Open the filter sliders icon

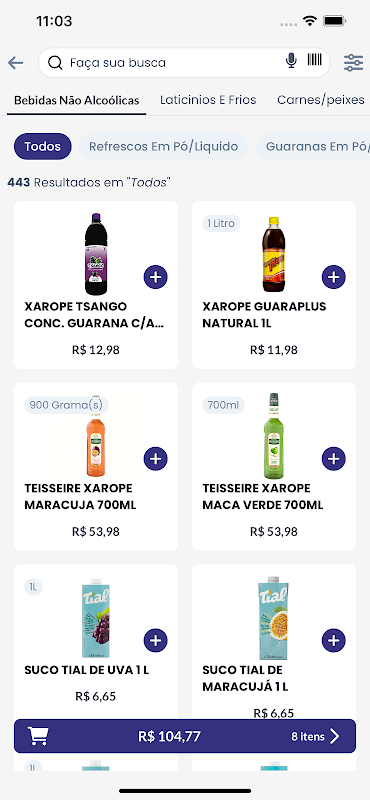(x=353, y=63)
